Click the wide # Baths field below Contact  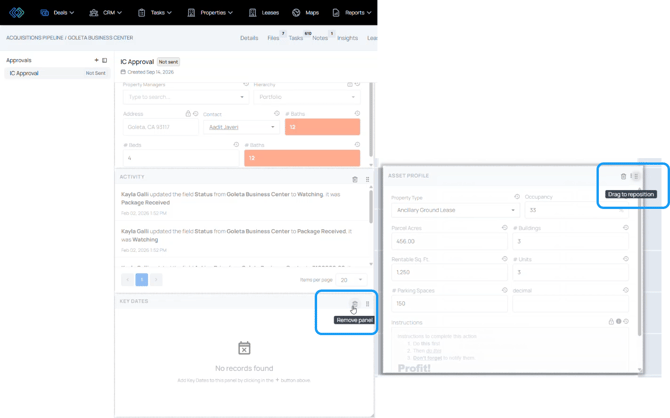pyautogui.click(x=302, y=158)
